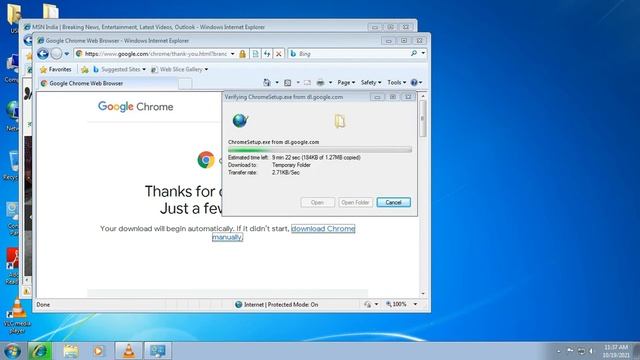This screenshot has width=640, height=360.
Task: Open the Favorites star button
Action: 56,69
